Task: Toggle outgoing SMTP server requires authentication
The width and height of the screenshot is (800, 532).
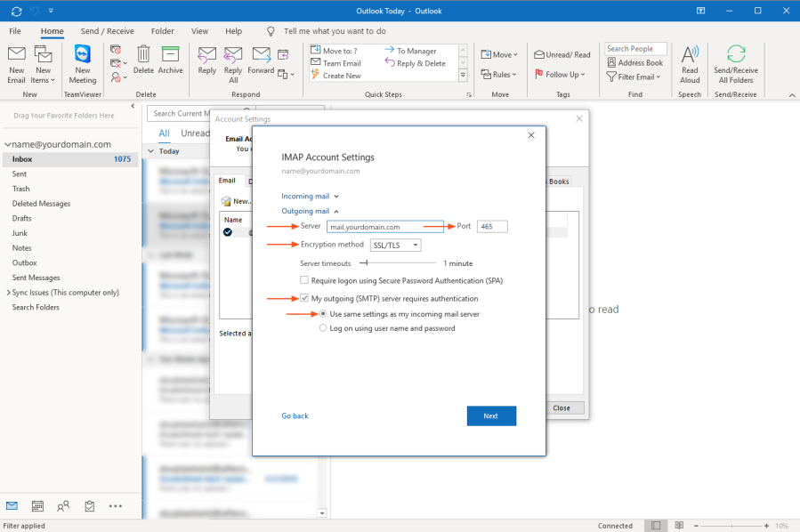Action: point(304,299)
